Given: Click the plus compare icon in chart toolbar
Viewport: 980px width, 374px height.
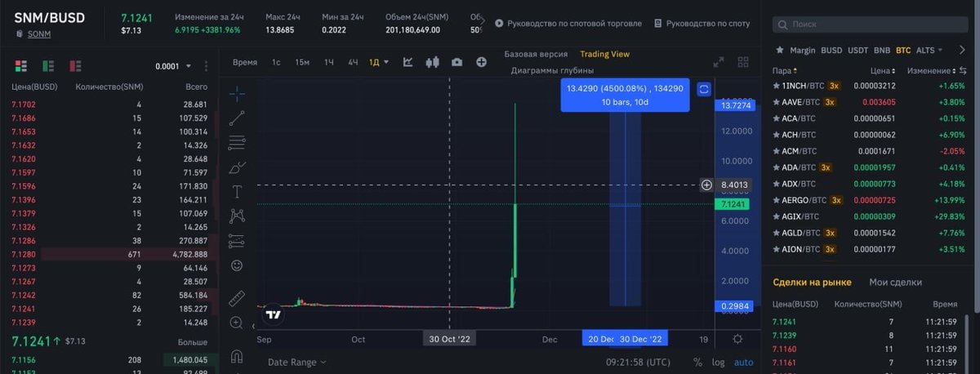Looking at the screenshot, I should (x=482, y=62).
